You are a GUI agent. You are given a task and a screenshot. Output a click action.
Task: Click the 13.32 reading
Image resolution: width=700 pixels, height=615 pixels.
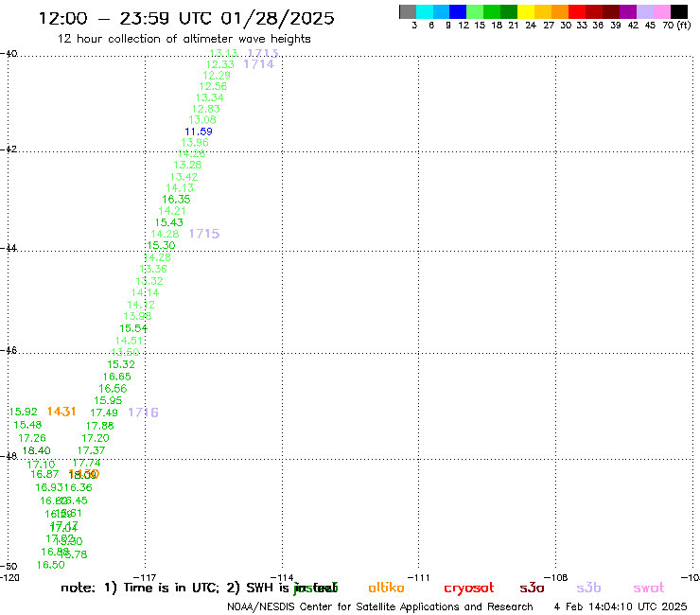point(149,281)
